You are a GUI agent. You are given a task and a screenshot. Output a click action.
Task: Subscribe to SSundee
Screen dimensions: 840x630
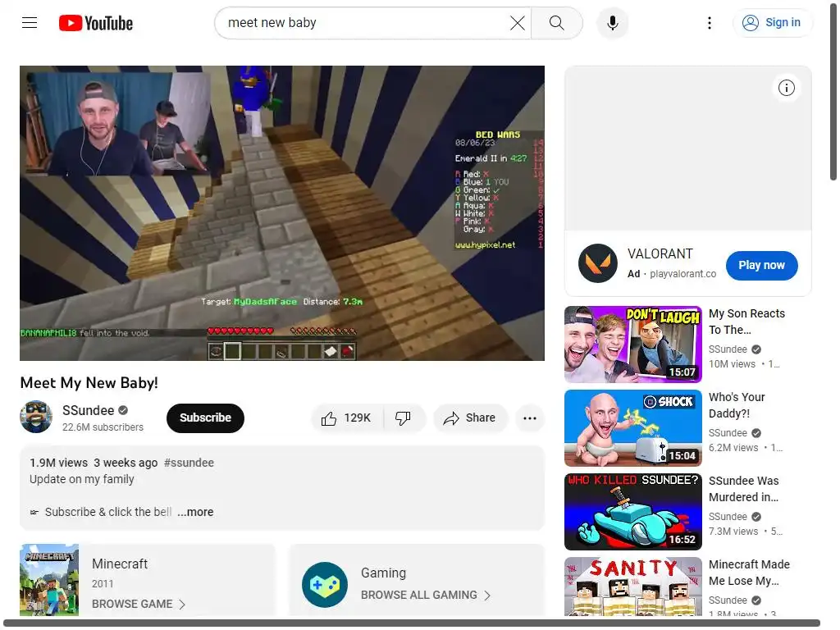coord(205,418)
